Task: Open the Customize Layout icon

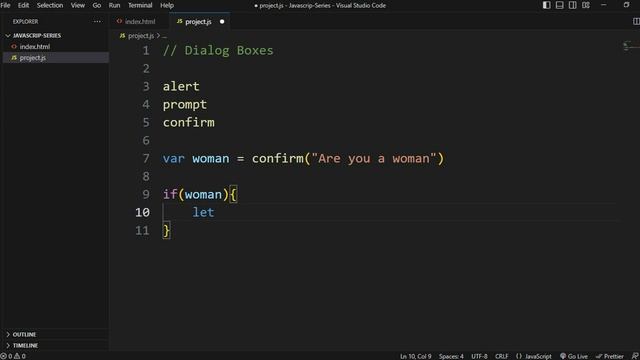Action: pos(586,5)
